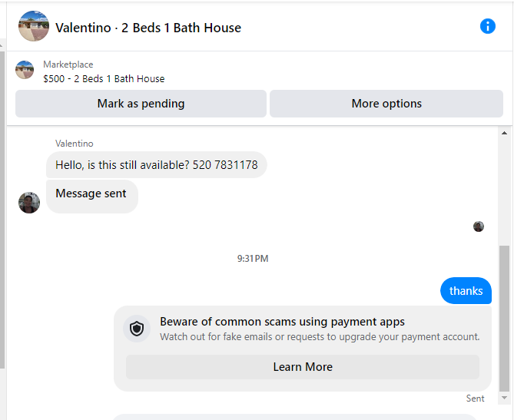This screenshot has height=420, width=514.
Task: Click the Learn More button
Action: pos(303,367)
